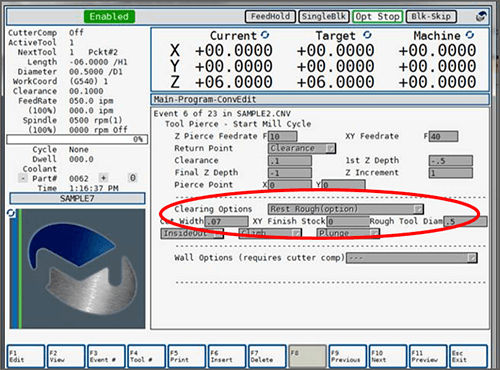Click the 'Tool Pierce - Start Mill Cycle' text

[238, 124]
